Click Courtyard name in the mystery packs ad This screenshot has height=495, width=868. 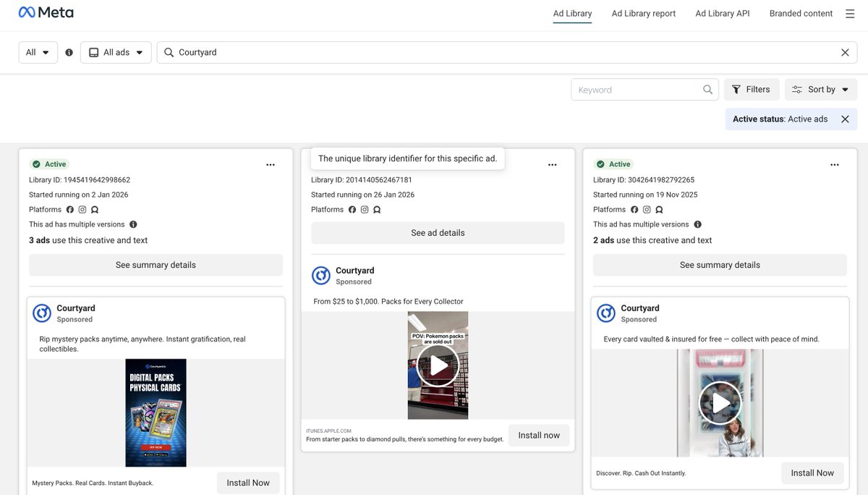[x=76, y=308]
